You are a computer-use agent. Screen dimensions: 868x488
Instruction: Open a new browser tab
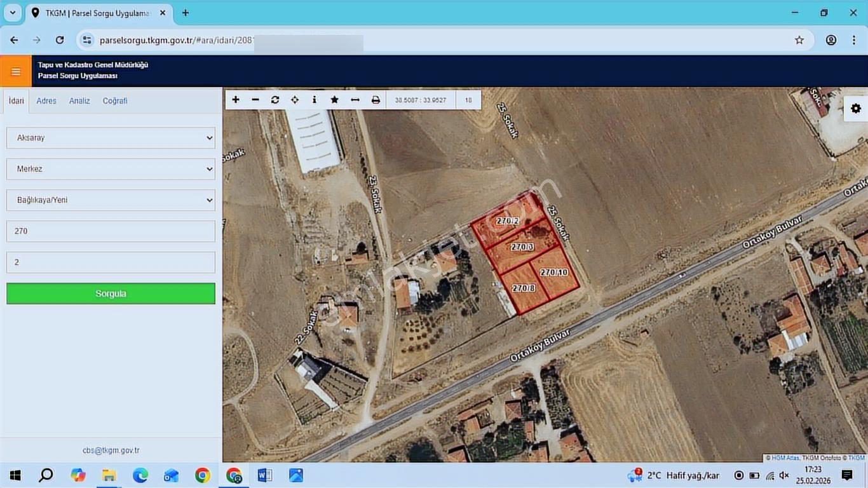pos(186,13)
